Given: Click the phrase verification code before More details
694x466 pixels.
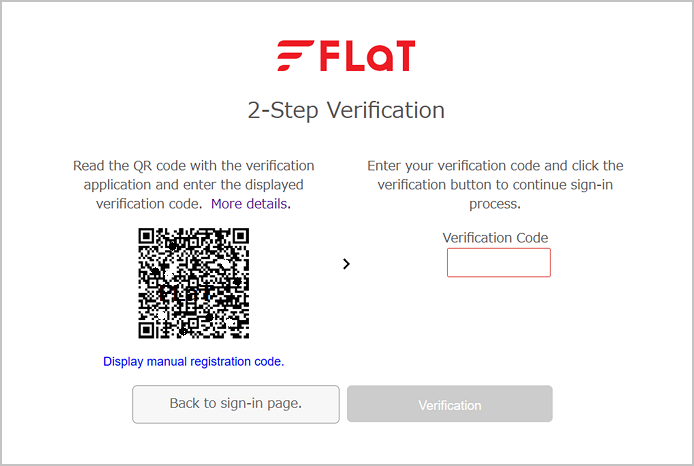Looking at the screenshot, I should click(149, 204).
